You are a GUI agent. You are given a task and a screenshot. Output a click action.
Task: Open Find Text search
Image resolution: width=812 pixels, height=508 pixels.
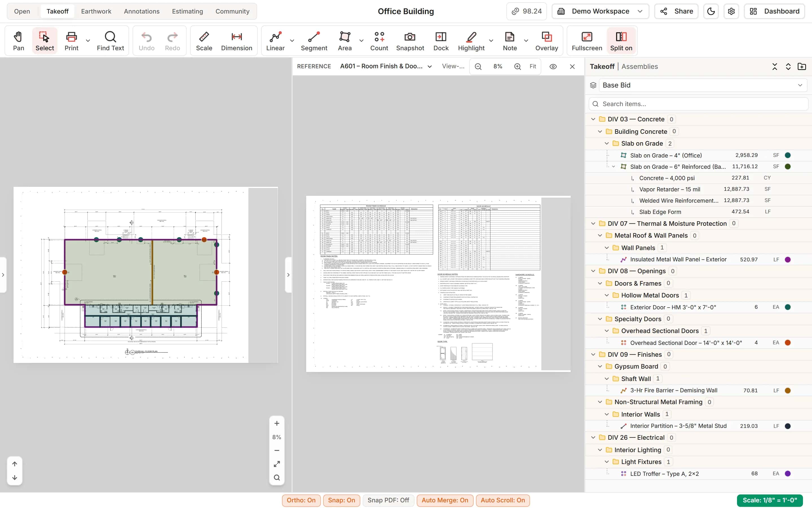coord(111,41)
